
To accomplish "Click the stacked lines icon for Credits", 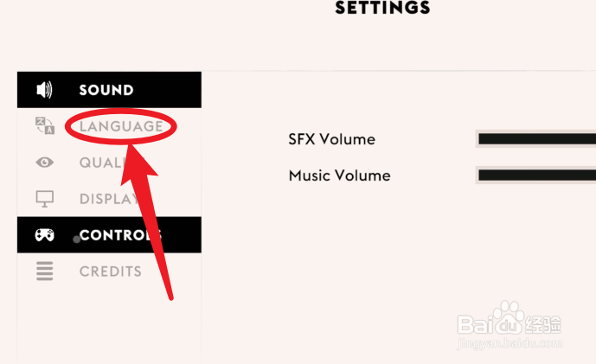I will click(x=44, y=271).
